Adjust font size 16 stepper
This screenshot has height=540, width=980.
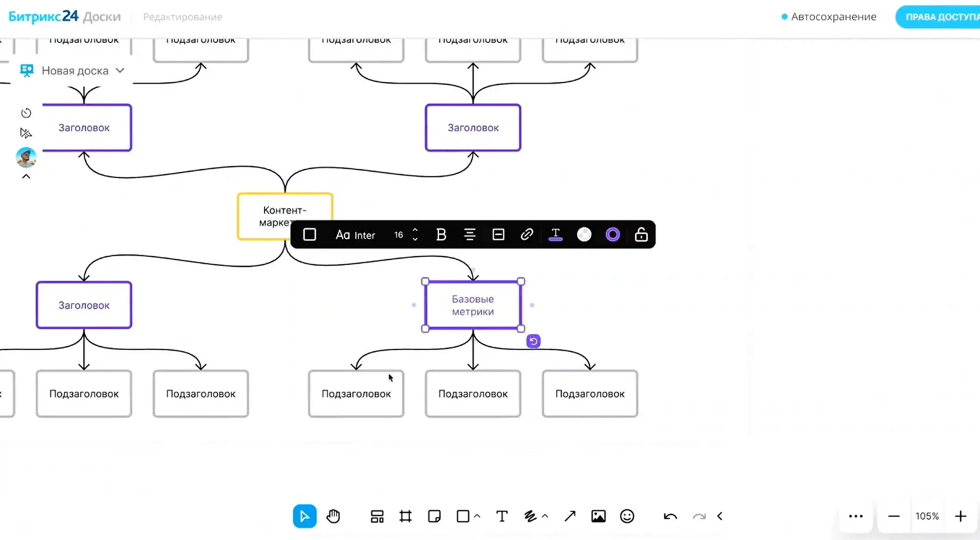415,235
